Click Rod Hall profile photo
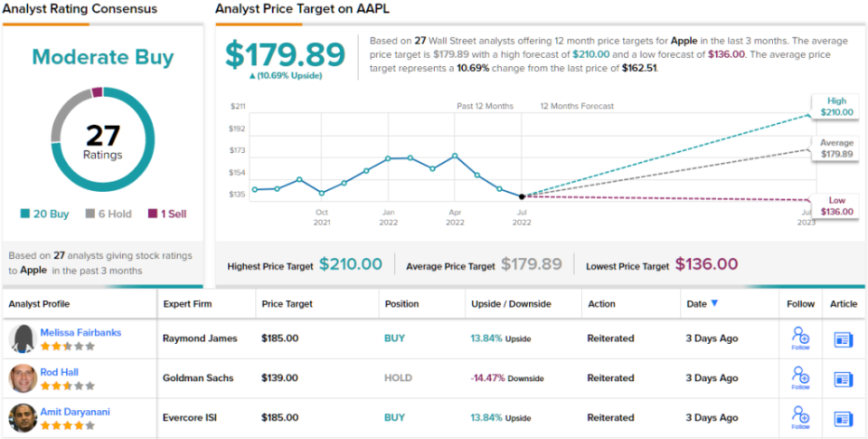 coord(23,377)
